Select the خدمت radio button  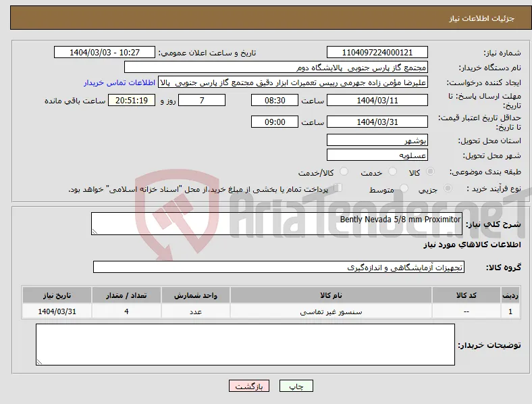pyautogui.click(x=392, y=172)
